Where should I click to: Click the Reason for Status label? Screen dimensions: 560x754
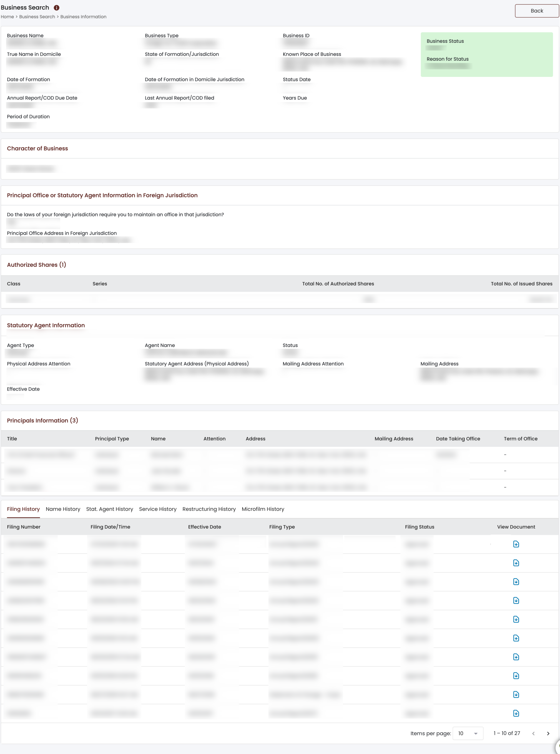(448, 59)
